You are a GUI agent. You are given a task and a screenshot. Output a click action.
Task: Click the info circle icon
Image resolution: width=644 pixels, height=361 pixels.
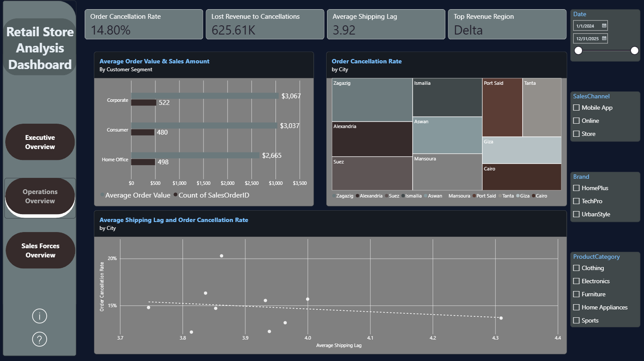click(40, 316)
